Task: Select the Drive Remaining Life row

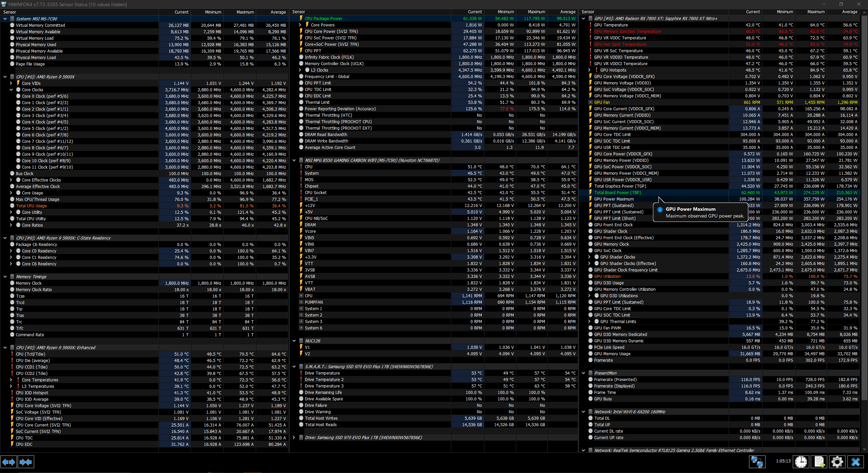Action: (x=433, y=392)
